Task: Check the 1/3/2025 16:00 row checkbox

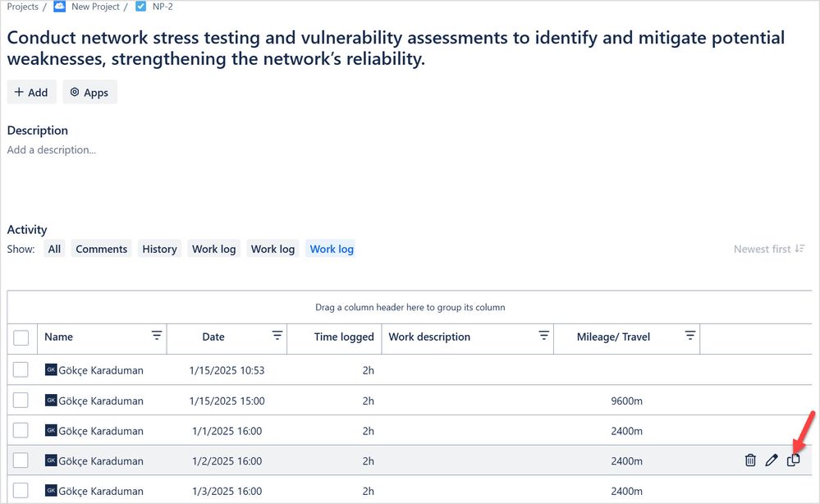Action: point(21,490)
